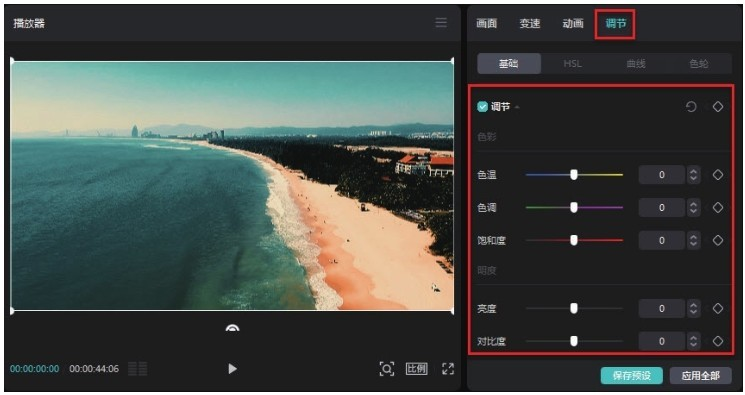
Task: Reset adjustments with the undo arrow icon
Action: point(691,106)
